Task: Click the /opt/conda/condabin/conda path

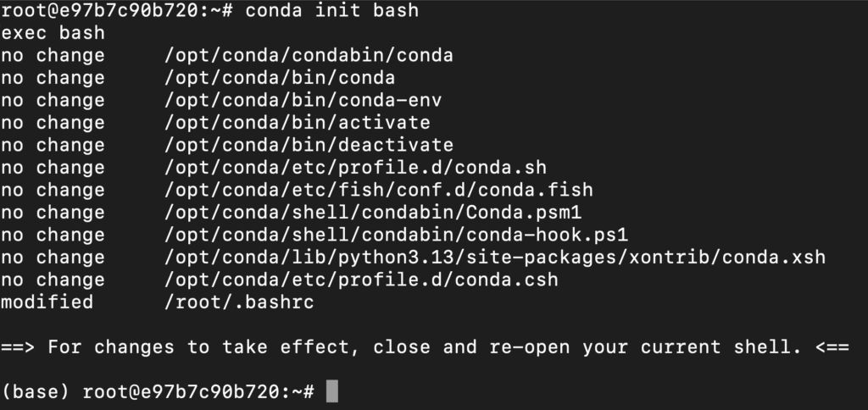Action: click(309, 55)
